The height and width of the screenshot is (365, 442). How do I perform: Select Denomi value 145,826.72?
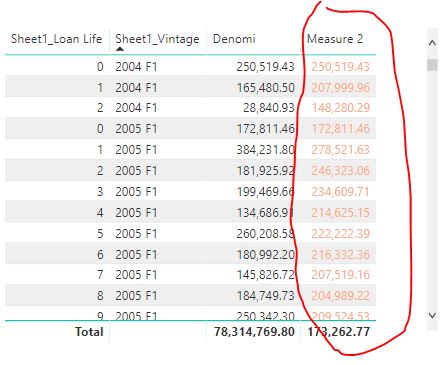pos(265,275)
